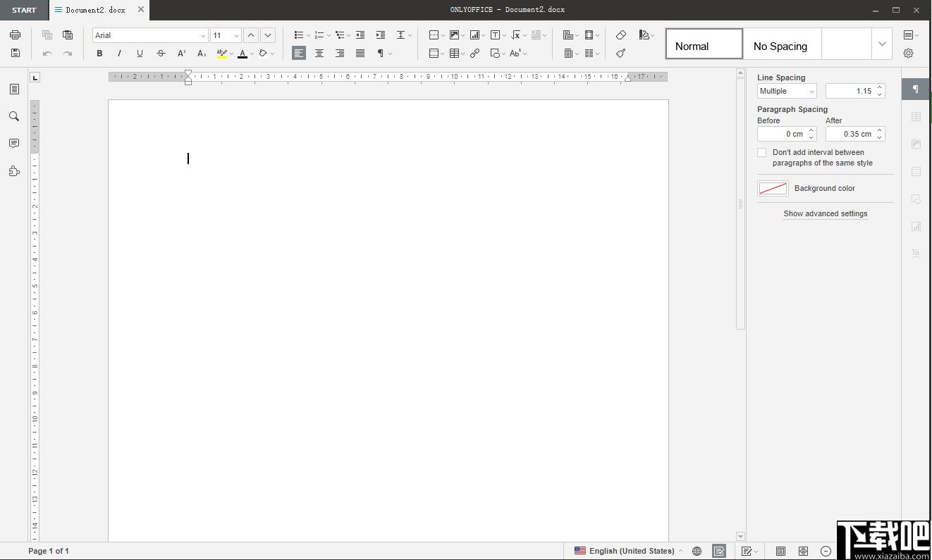The width and height of the screenshot is (932, 560).
Task: Apply the No Spacing style
Action: click(781, 44)
